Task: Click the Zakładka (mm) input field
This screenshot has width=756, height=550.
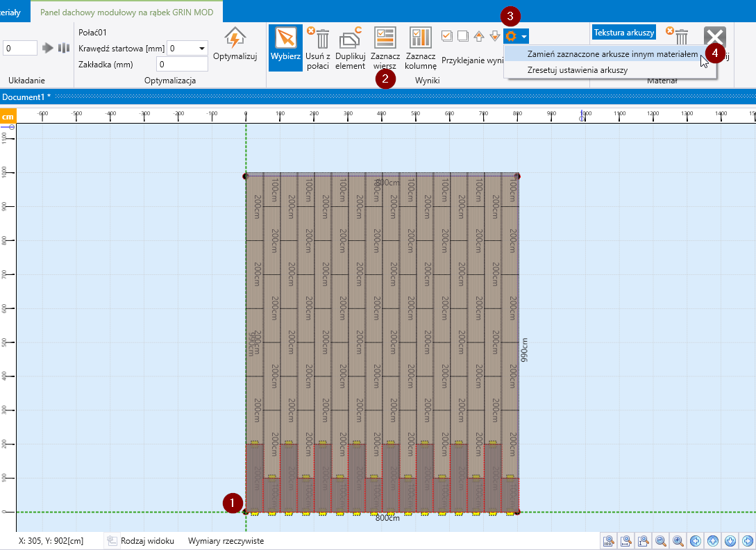Action: [x=182, y=64]
